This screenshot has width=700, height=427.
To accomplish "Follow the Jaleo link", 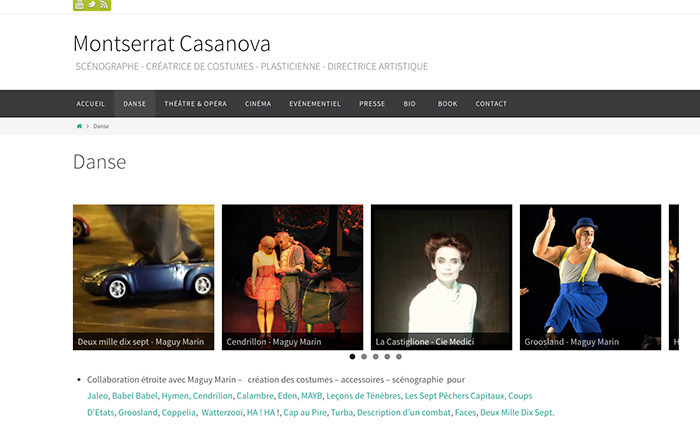I will [x=97, y=396].
